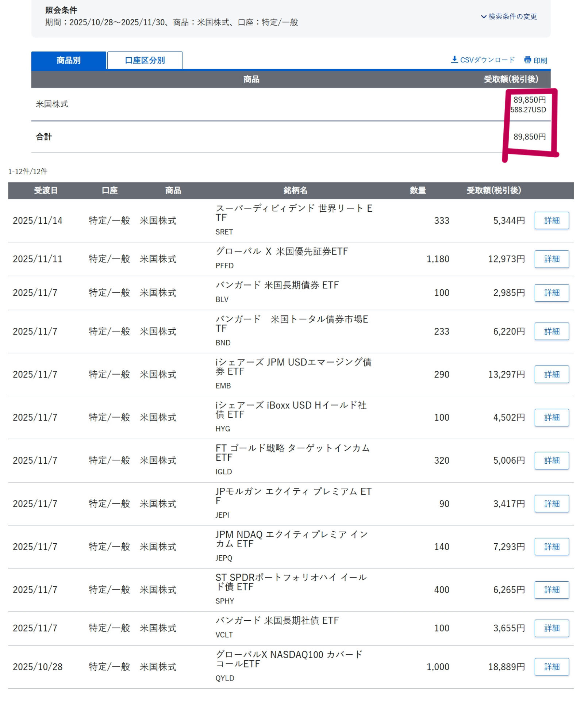Viewport: 588px width, 701px height.
Task: Open 詳細 for SRET dividend row
Action: coord(551,221)
